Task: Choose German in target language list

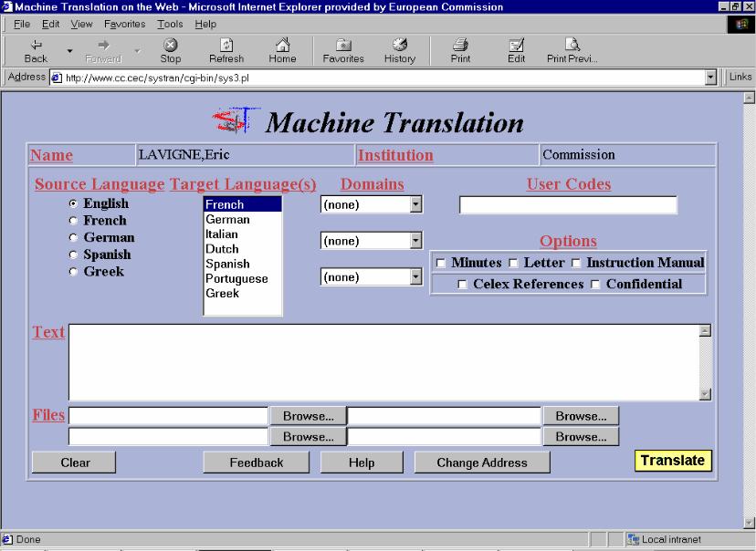Action: (x=243, y=220)
